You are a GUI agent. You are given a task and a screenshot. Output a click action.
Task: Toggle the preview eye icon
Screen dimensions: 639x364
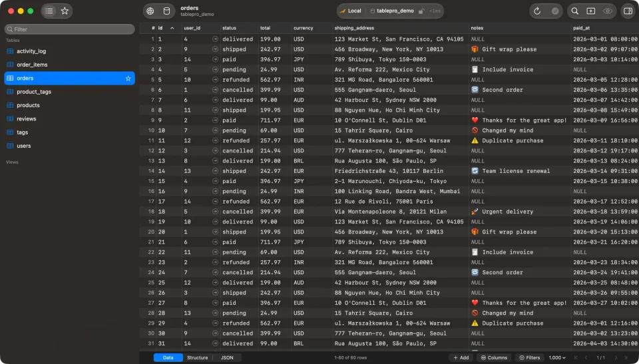pyautogui.click(x=607, y=11)
